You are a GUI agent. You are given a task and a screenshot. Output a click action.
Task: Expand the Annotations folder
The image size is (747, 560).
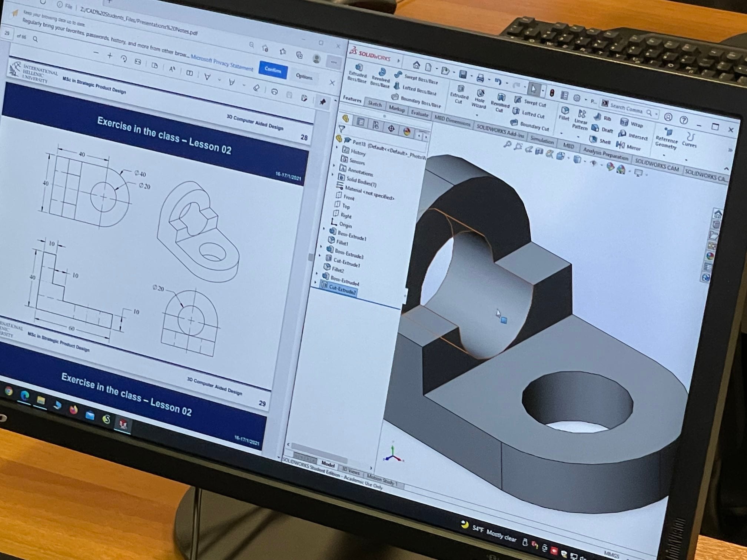(334, 165)
